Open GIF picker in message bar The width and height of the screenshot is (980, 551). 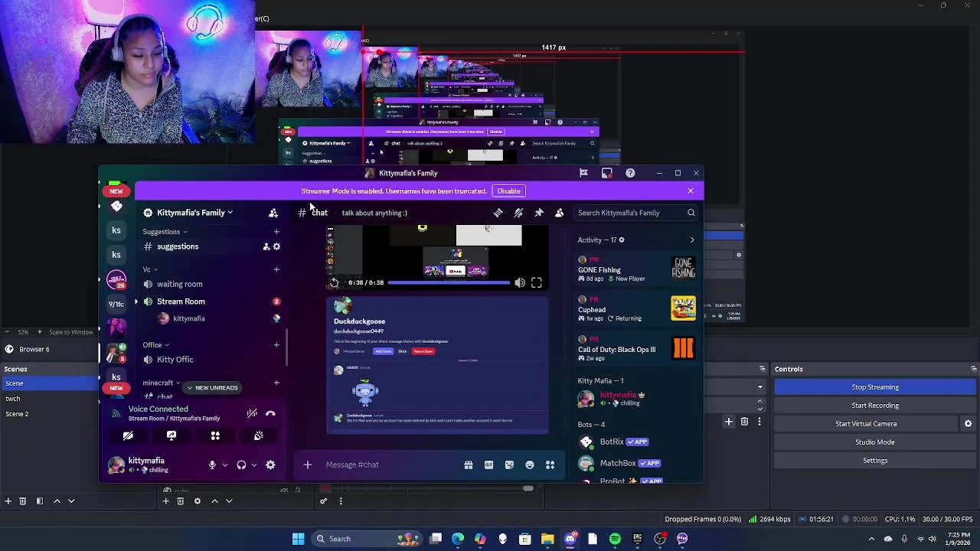[x=488, y=465]
